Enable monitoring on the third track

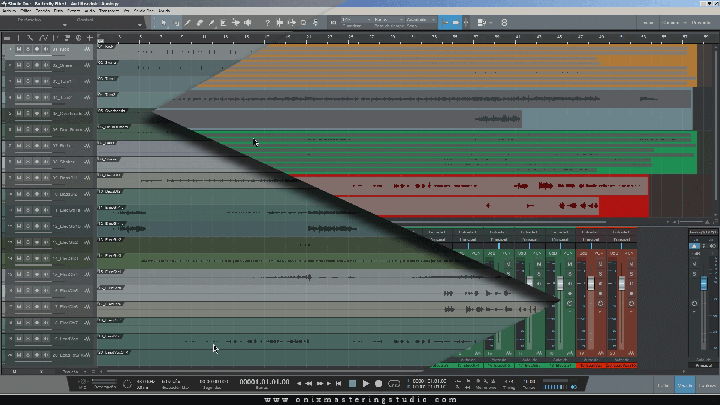[45, 81]
